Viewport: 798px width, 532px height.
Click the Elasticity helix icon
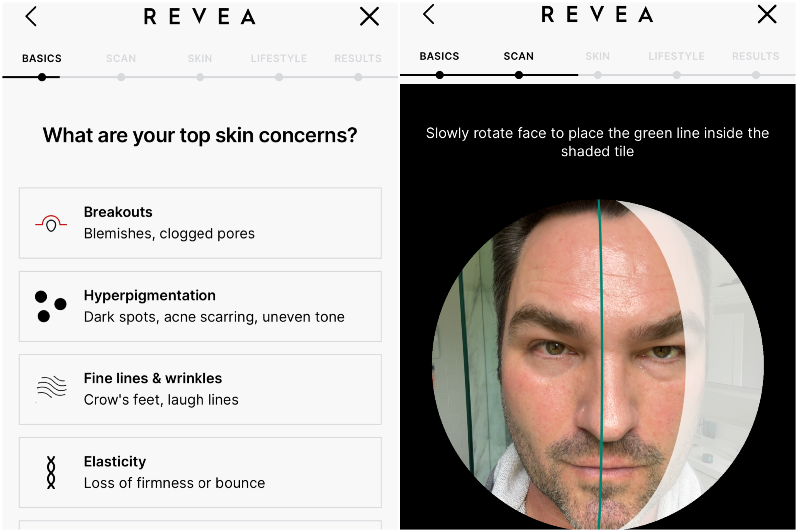51,472
